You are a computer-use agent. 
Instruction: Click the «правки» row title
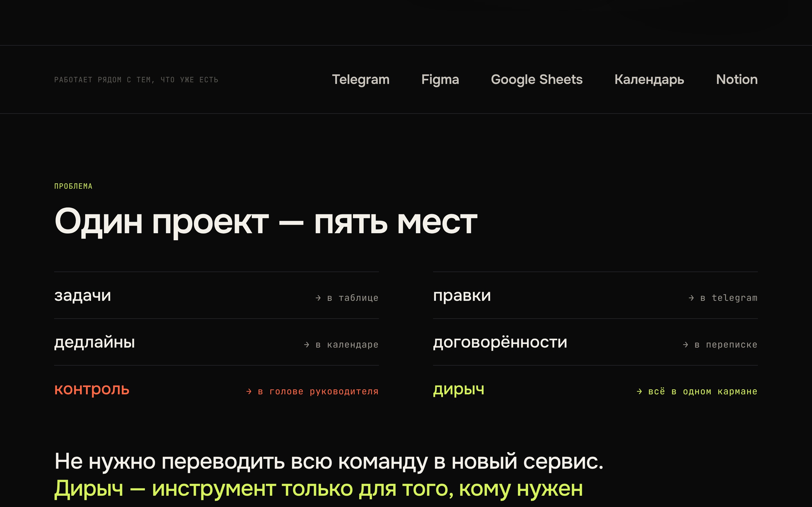point(462,296)
